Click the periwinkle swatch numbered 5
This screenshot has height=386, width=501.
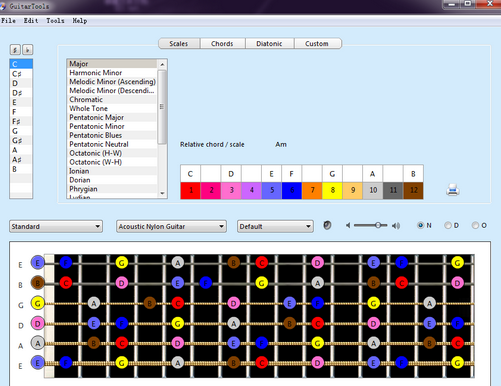click(272, 190)
